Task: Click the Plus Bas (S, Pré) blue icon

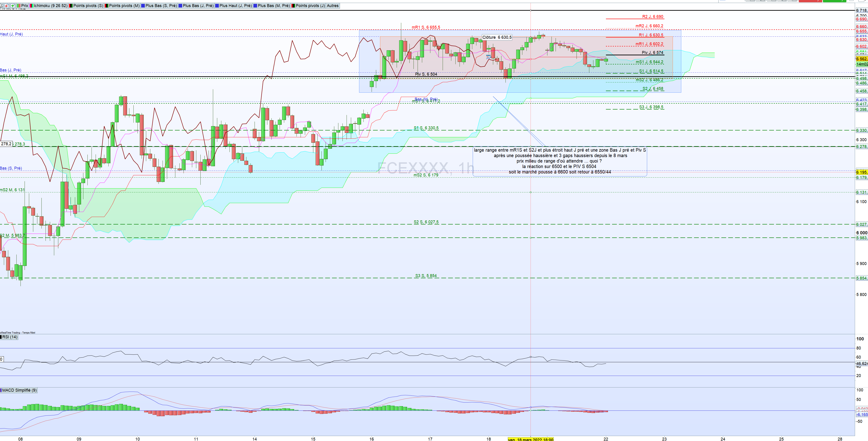Action: pyautogui.click(x=143, y=6)
